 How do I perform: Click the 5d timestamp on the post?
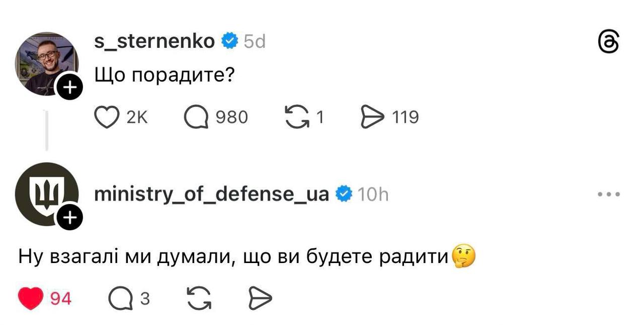click(x=255, y=42)
